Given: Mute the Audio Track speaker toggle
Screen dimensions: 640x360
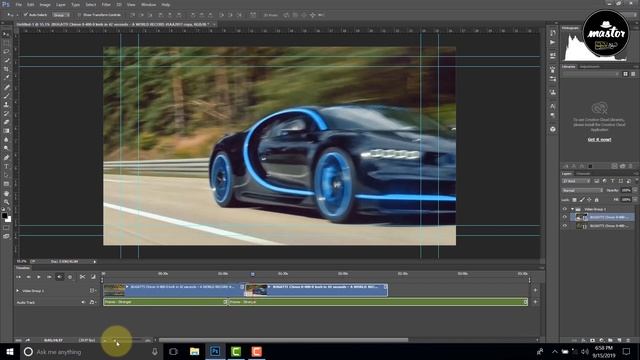Looking at the screenshot, I should [x=83, y=302].
